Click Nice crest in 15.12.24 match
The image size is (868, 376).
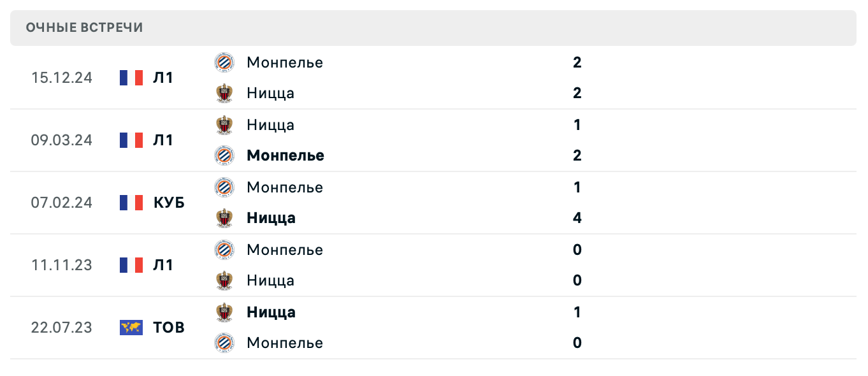pos(224,93)
